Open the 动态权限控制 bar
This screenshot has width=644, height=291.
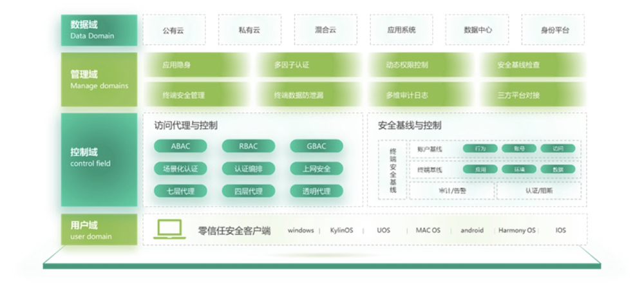421,65
